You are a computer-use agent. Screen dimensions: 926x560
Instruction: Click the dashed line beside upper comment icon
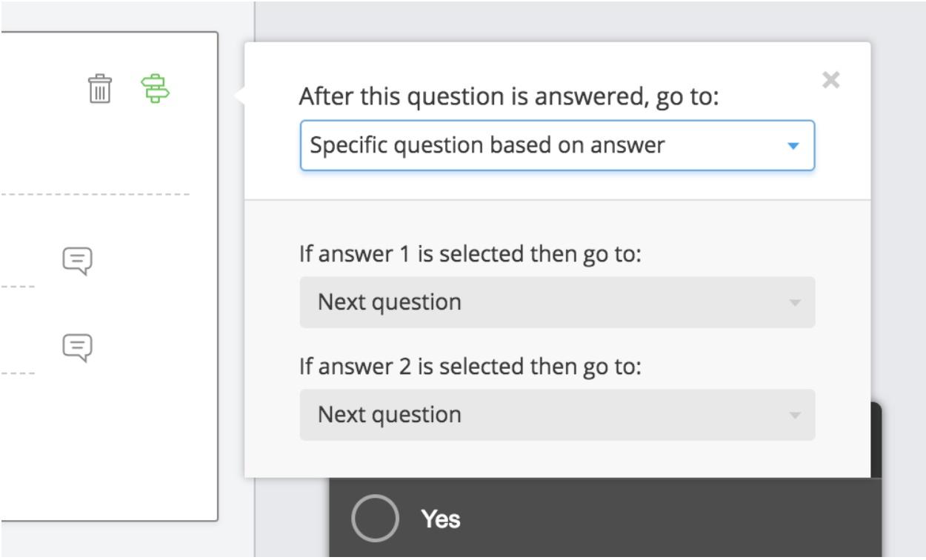click(x=17, y=287)
